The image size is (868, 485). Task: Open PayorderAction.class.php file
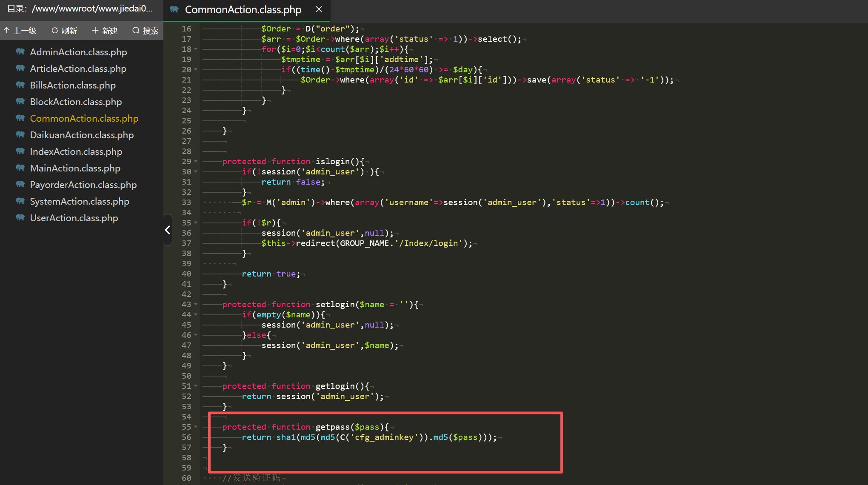click(x=83, y=185)
